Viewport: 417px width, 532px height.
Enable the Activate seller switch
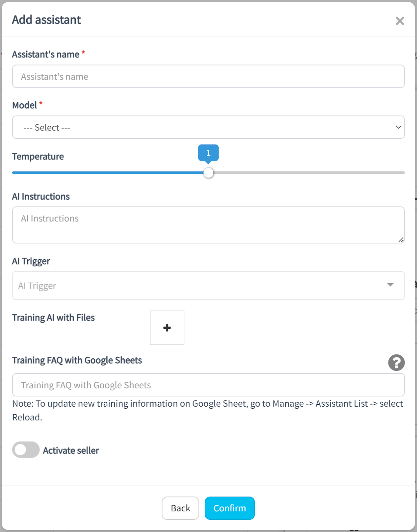pyautogui.click(x=26, y=450)
